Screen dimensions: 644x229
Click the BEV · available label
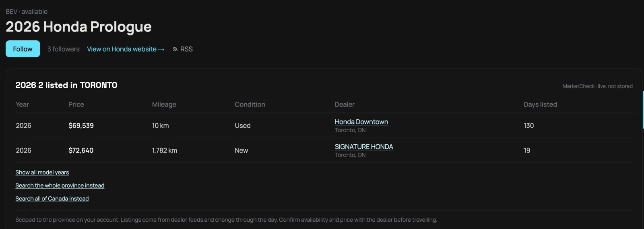27,12
